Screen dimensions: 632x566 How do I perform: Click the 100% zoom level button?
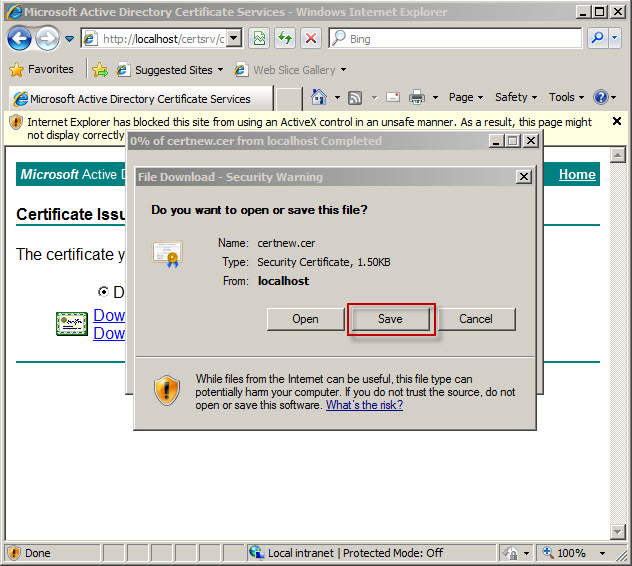point(565,553)
